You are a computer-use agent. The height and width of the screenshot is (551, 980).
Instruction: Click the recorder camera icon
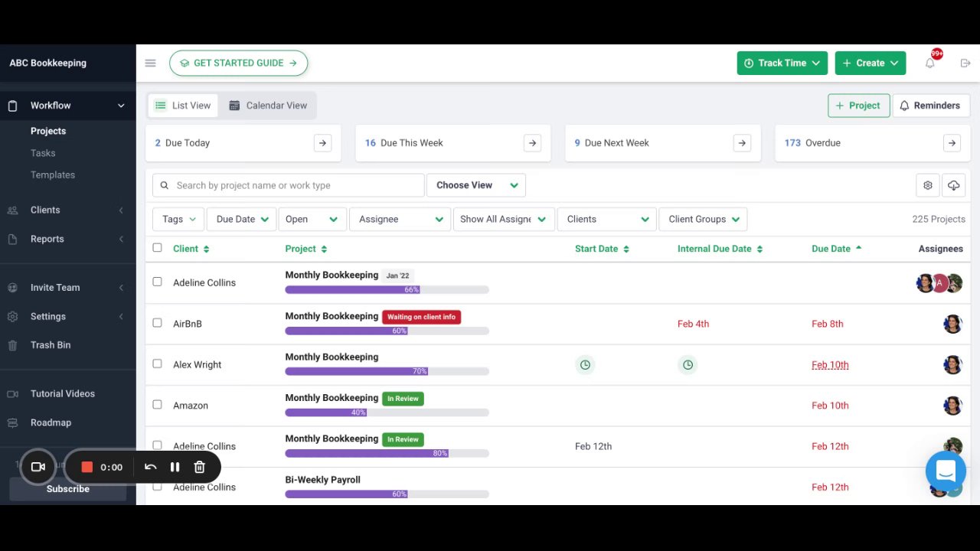tap(38, 467)
